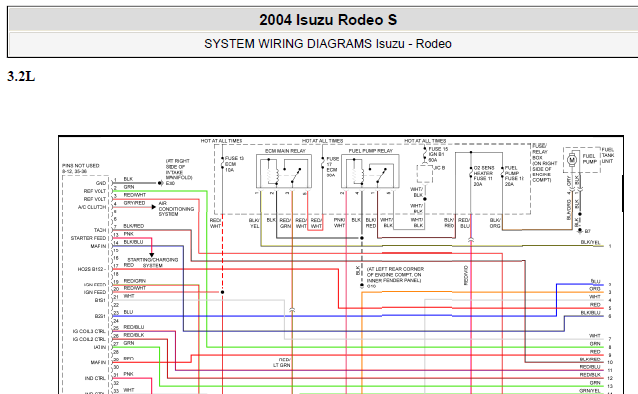Click the "RED/BLK" wire label at pin 26
The width and height of the screenshot is (638, 394).
134,335
